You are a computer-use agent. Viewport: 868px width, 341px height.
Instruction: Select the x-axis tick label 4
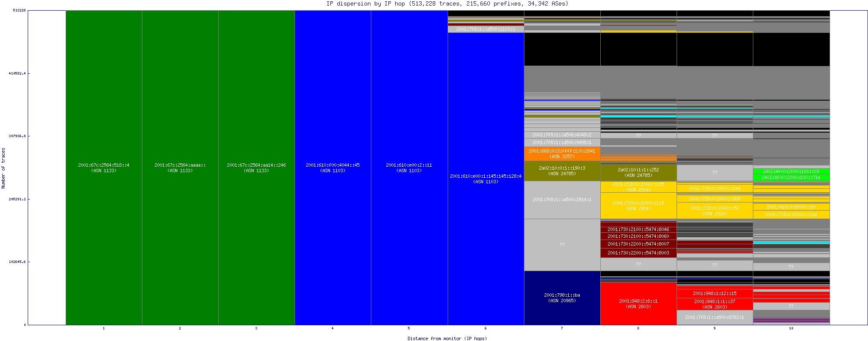pos(333,328)
